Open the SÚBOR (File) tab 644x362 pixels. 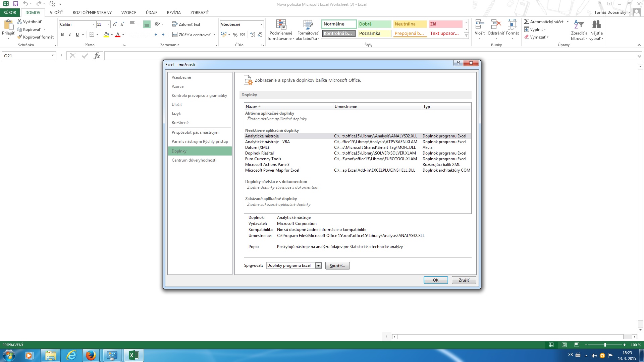pos(10,12)
